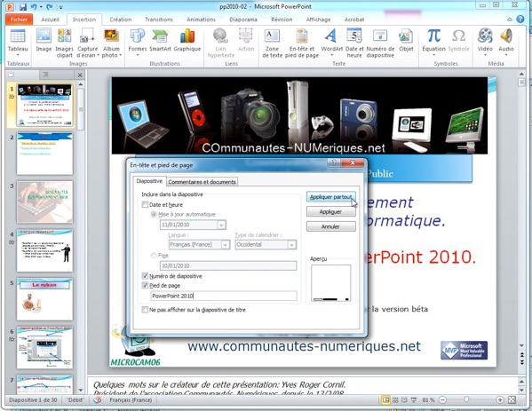Viewport: 532px width, 411px height.
Task: Uncheck Numéro de diapositive checkbox
Action: [x=145, y=276]
